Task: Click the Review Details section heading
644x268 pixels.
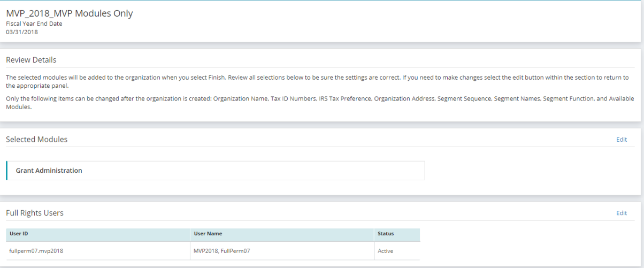Action: coord(31,60)
